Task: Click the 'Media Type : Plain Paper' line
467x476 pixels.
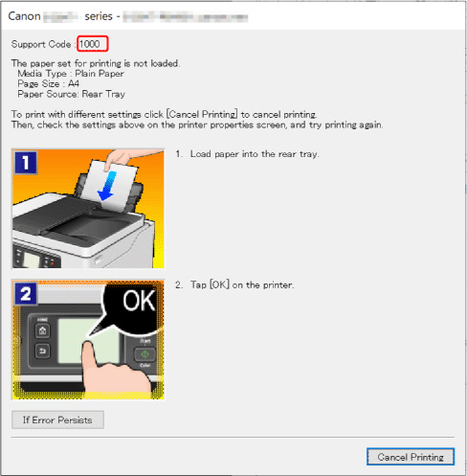Action: 71,74
